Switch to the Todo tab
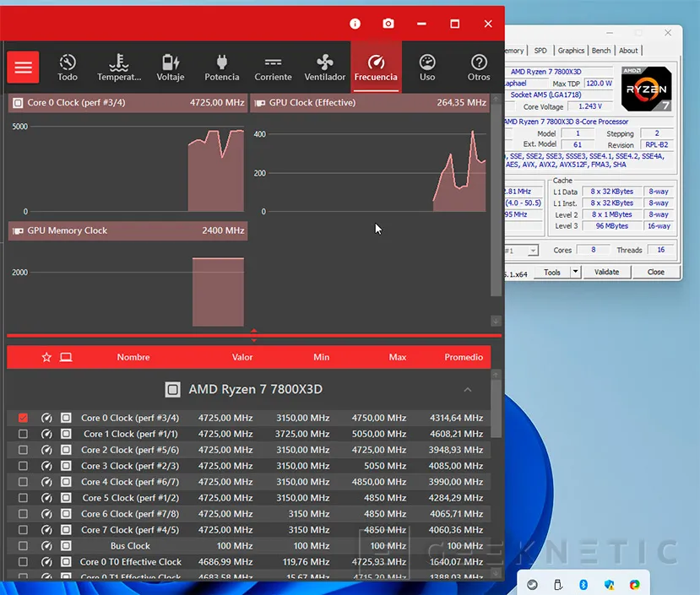This screenshot has width=700, height=595. (68, 68)
